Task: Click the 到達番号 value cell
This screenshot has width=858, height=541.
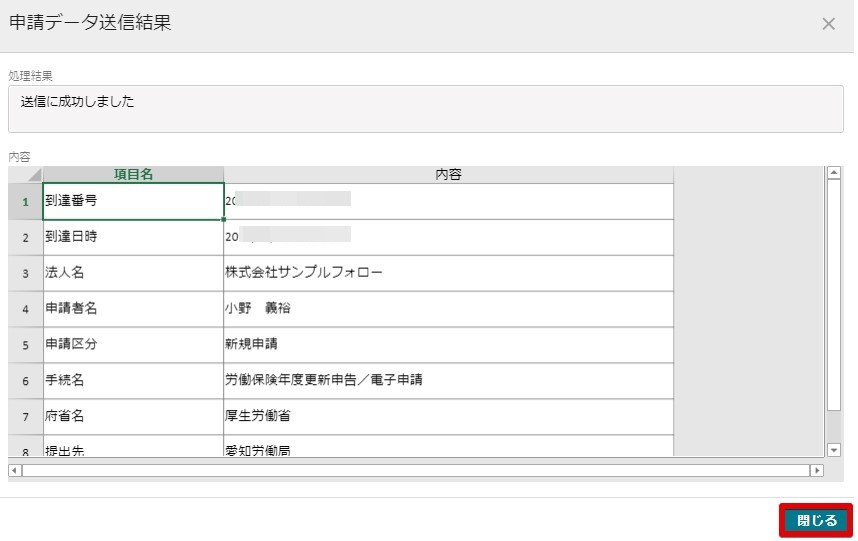Action: [x=449, y=201]
